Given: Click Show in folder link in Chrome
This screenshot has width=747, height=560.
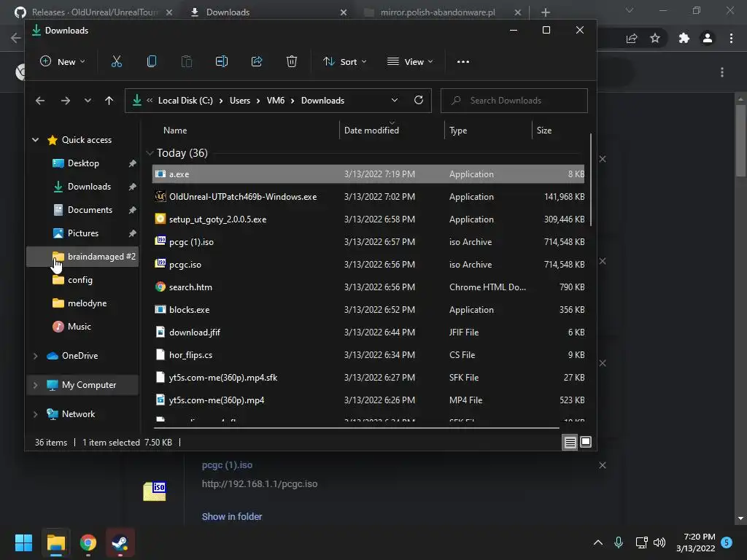Looking at the screenshot, I should pyautogui.click(x=231, y=516).
